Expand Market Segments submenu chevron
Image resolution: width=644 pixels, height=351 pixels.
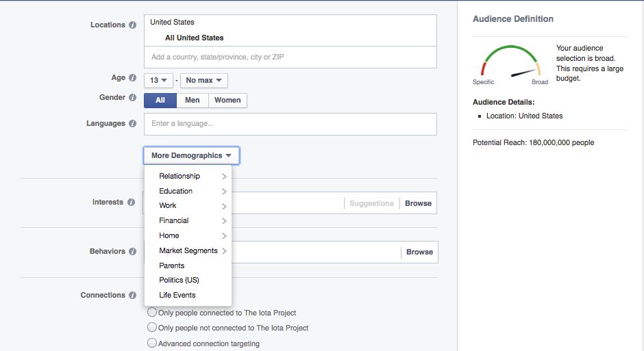tap(224, 251)
